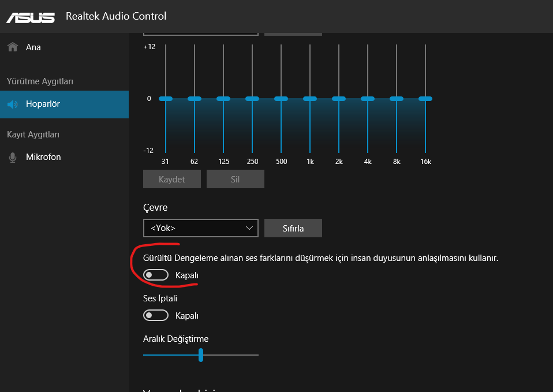
Task: Toggle the Gürültü Dengeleme switch
Action: 156,275
